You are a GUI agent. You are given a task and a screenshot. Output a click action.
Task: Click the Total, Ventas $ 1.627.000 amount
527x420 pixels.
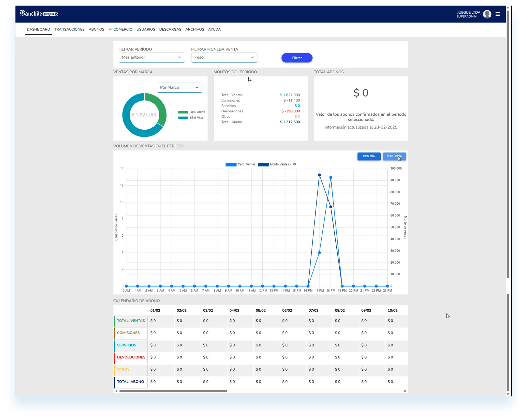coord(290,95)
